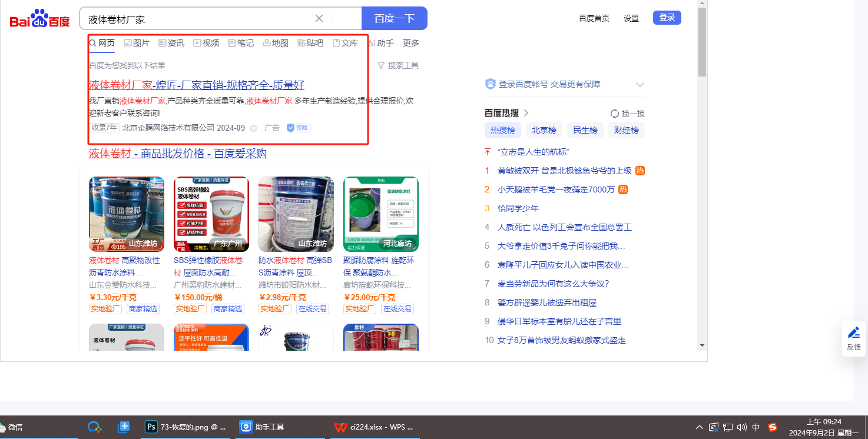The width and height of the screenshot is (868, 439).
Task: Go to 百度首页
Action: tap(594, 18)
